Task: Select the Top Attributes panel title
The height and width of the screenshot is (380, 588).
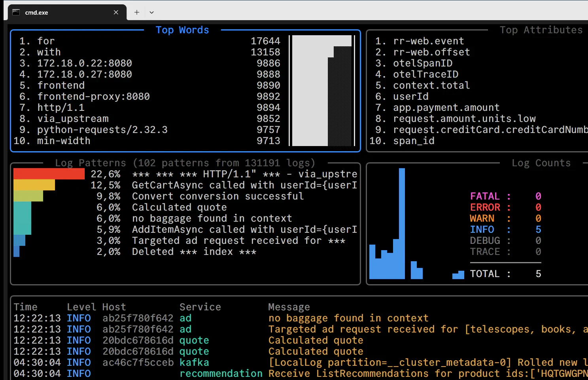Action: (541, 30)
